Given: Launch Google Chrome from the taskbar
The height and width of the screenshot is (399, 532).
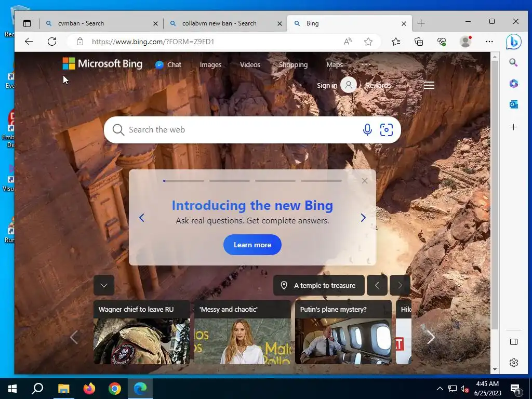Looking at the screenshot, I should pyautogui.click(x=115, y=389).
